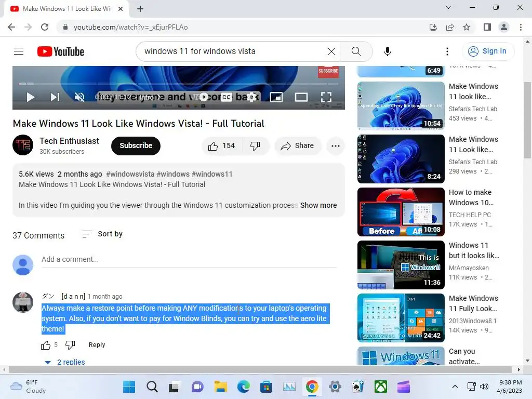The height and width of the screenshot is (399, 532).
Task: Subscribe to Tech Enthusiast
Action: click(136, 145)
